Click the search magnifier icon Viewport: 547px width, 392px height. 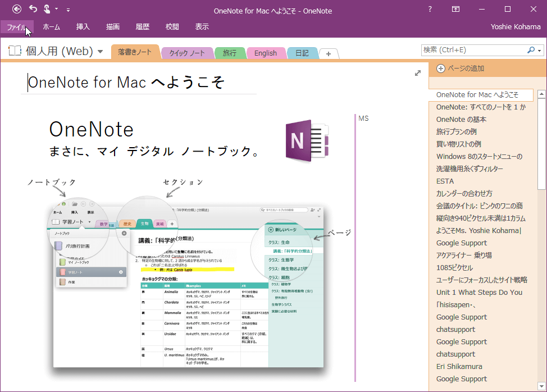tap(531, 50)
